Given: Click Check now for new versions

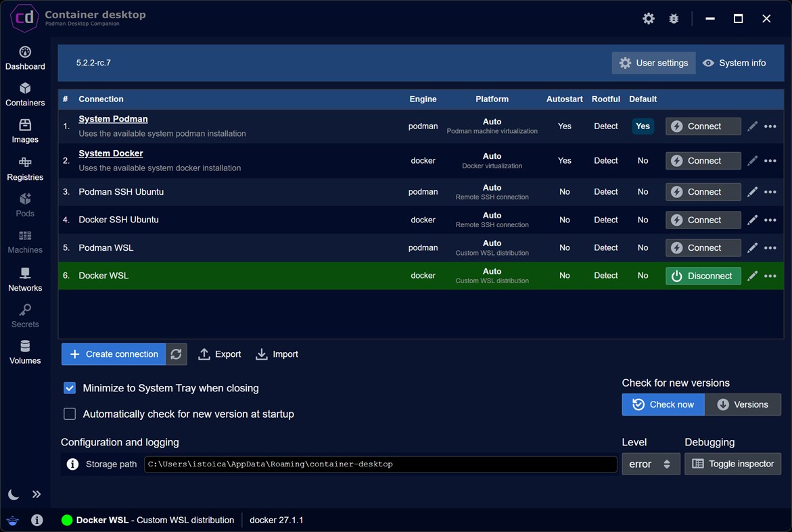Looking at the screenshot, I should pyautogui.click(x=663, y=405).
